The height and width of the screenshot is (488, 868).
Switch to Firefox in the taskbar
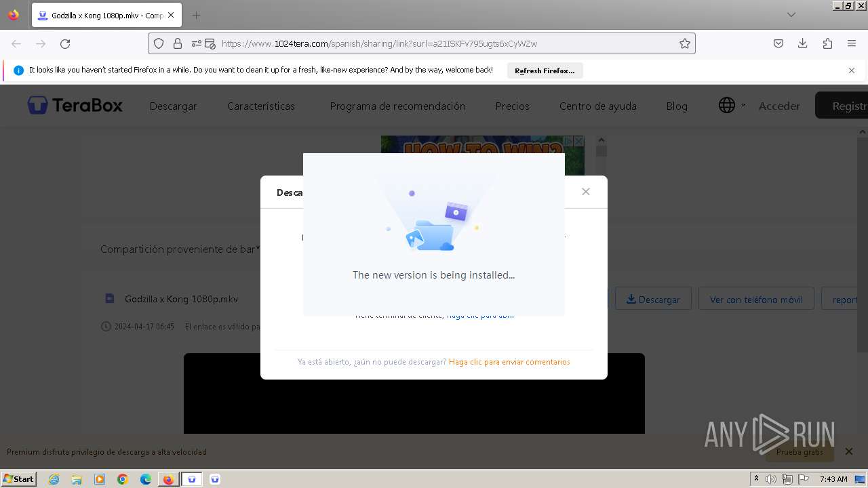168,479
